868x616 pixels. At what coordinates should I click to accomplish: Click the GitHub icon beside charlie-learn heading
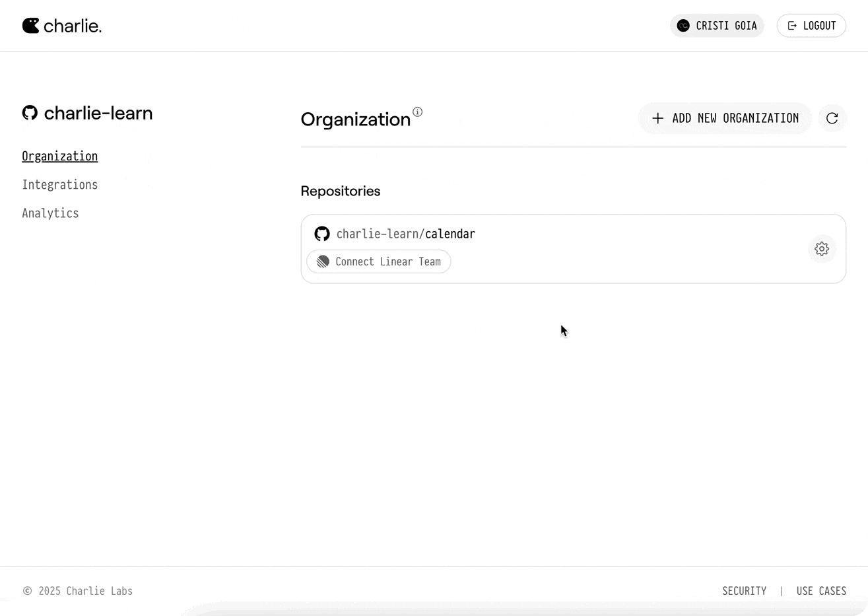(30, 113)
